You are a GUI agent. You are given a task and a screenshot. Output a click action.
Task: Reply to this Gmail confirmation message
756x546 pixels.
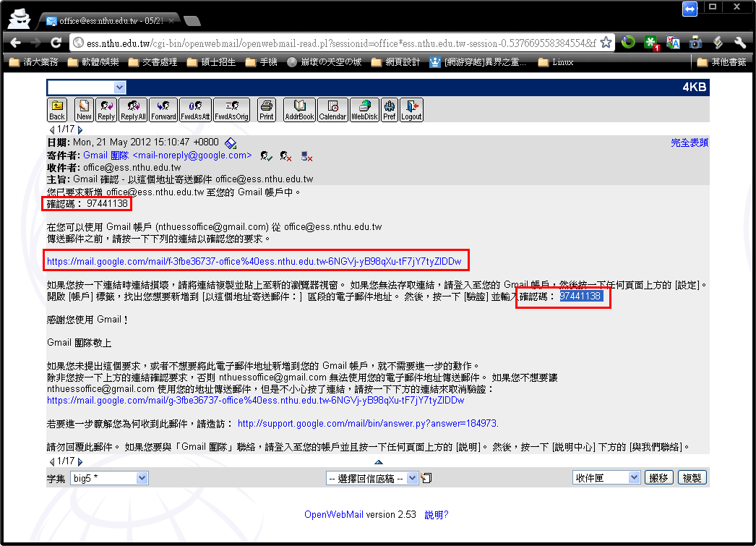(x=106, y=110)
